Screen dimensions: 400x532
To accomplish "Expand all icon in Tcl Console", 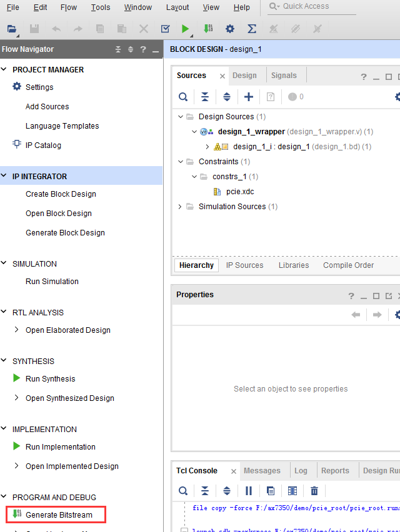I will pos(226,491).
